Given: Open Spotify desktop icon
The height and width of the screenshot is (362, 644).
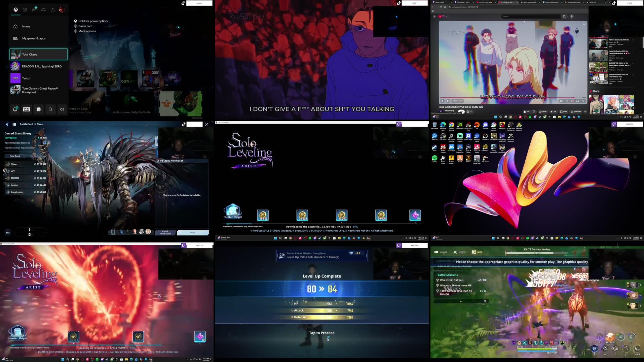Looking at the screenshot, I should 434,158.
